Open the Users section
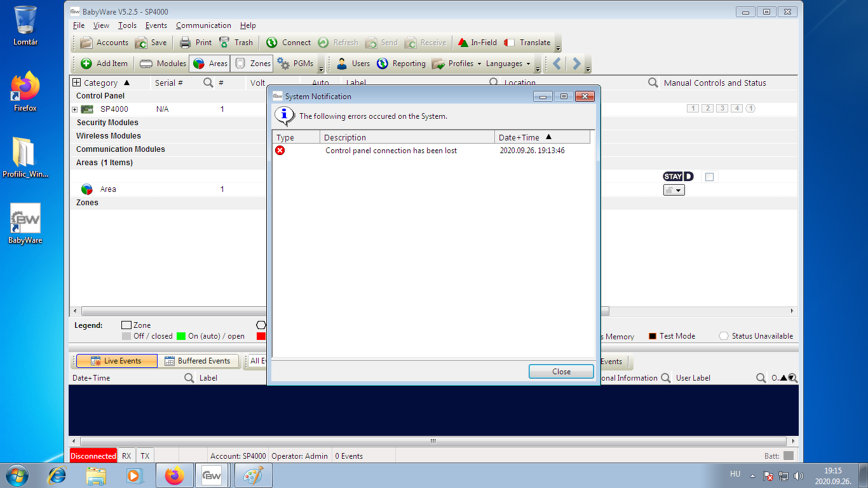 [353, 64]
